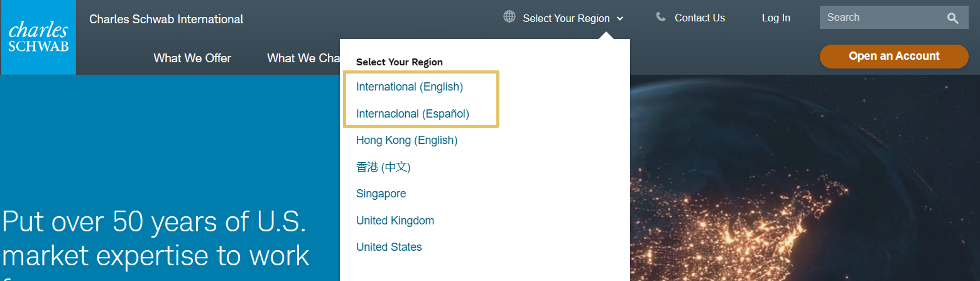This screenshot has width=980, height=281.
Task: Click the phone icon next to Contact Us
Action: [661, 17]
